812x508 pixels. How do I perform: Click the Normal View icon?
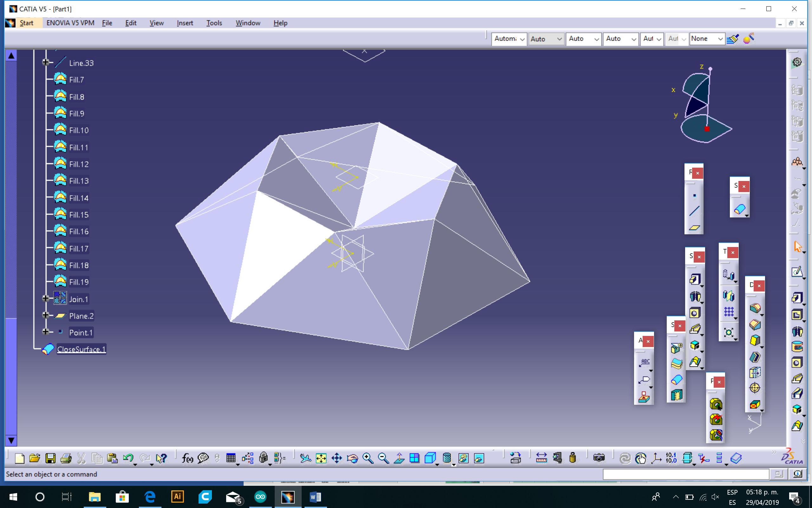[399, 458]
